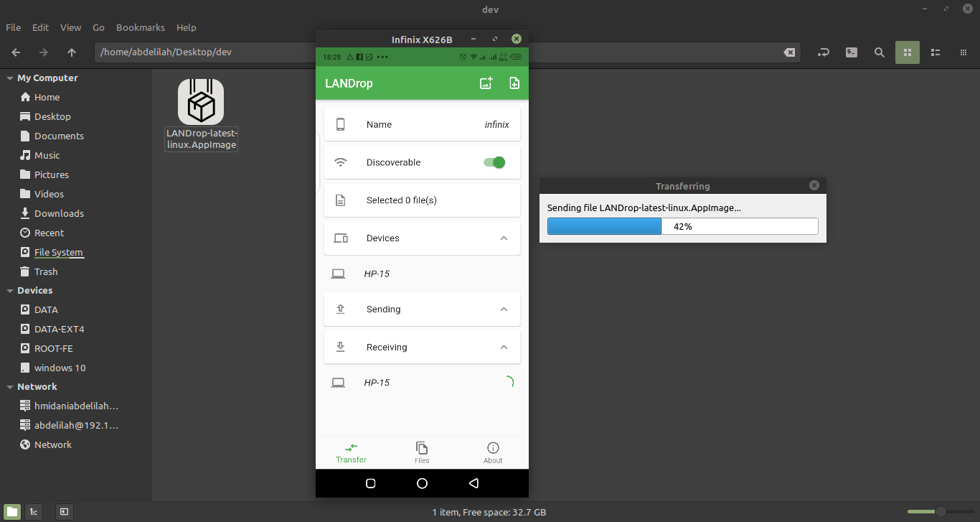Select the HP-15 device under Devices
Image resolution: width=980 pixels, height=522 pixels.
click(x=377, y=274)
